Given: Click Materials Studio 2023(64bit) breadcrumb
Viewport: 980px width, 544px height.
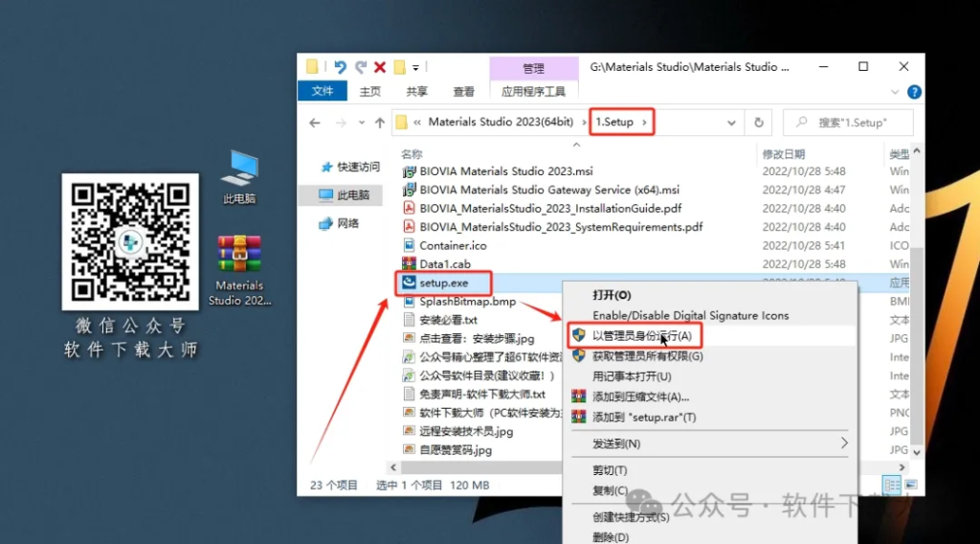Looking at the screenshot, I should click(x=501, y=122).
